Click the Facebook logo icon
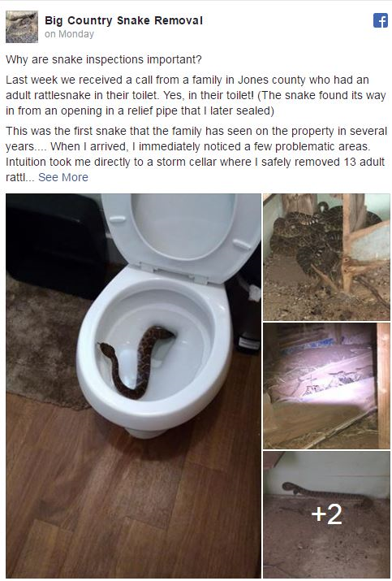This screenshot has height=581, width=392. point(381,20)
